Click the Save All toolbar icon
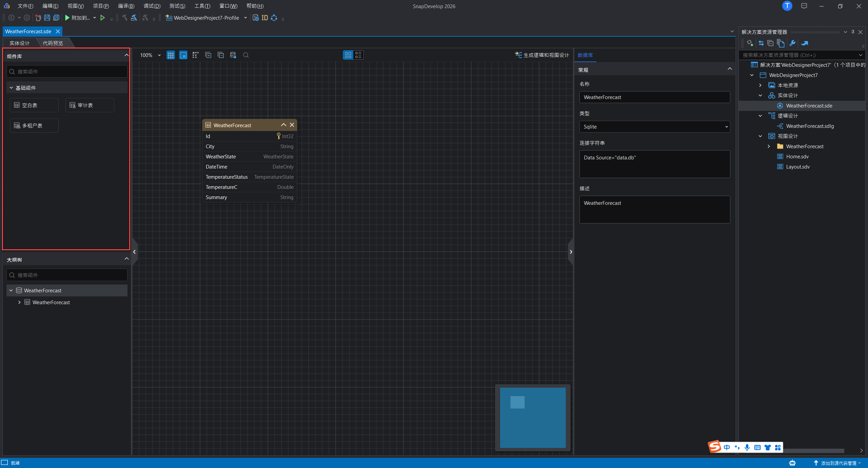The width and height of the screenshot is (868, 468). coord(56,18)
